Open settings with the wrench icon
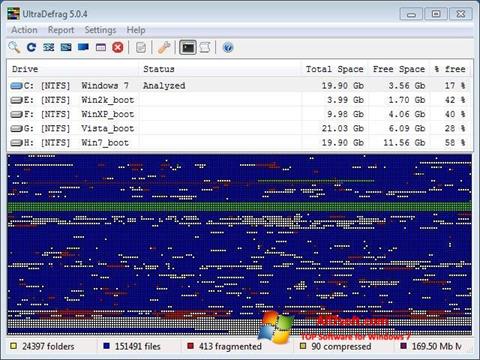Image resolution: width=480 pixels, height=360 pixels. [x=164, y=47]
